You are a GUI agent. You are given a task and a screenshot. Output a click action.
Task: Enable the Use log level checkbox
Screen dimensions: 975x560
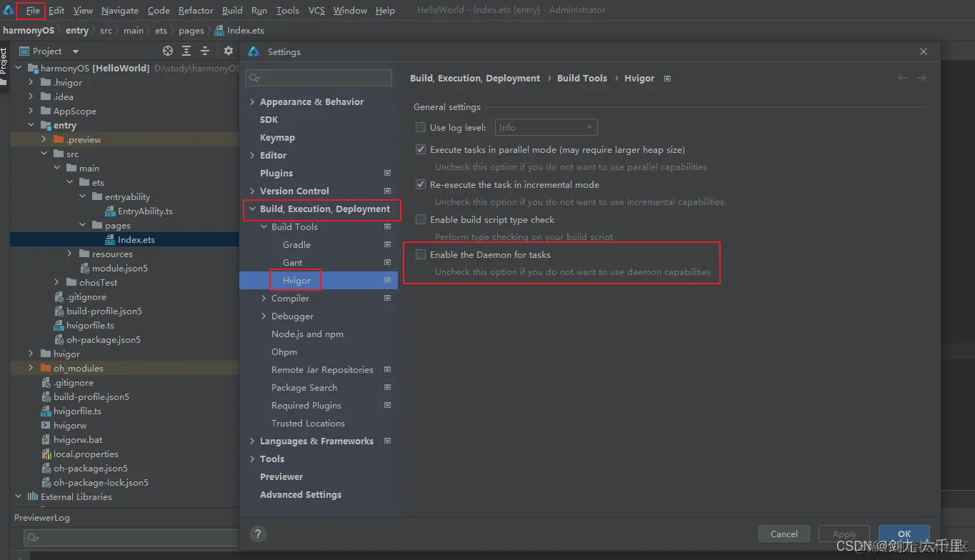pyautogui.click(x=421, y=127)
